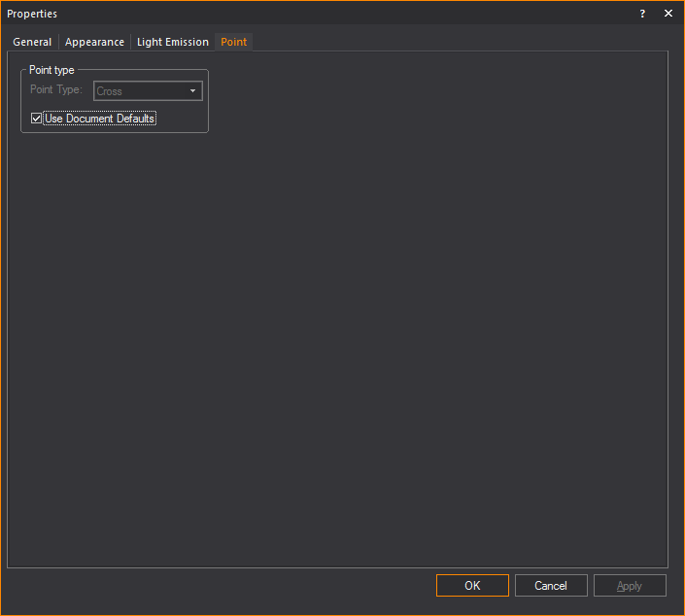Screen dimensions: 685x616
Task: Select the Point tab
Action: click(233, 42)
